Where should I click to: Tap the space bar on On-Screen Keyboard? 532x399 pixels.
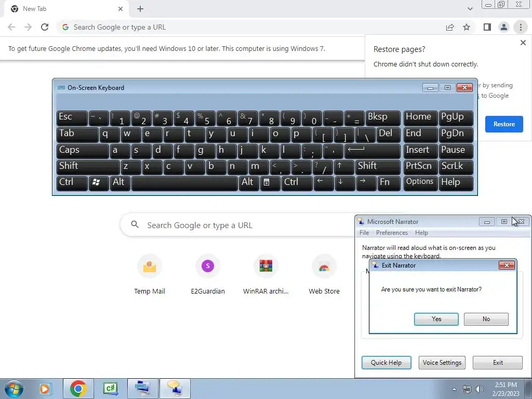click(184, 183)
